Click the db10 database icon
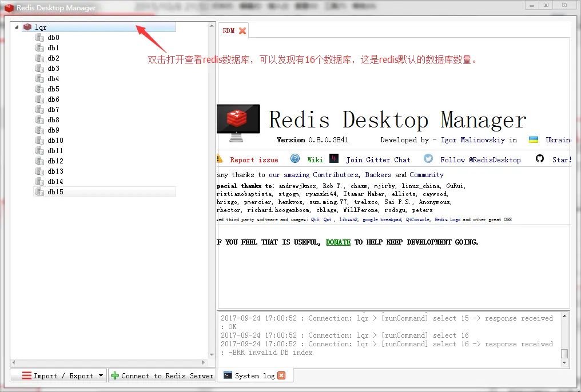Viewport: 581px width, 392px height. [x=39, y=141]
